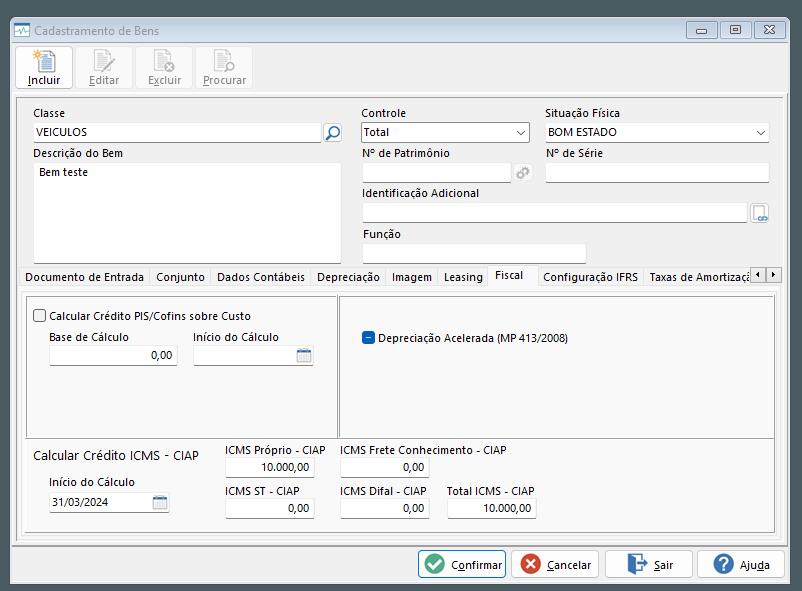The width and height of the screenshot is (802, 591).
Task: Enable Calcular Crédito PIS/Cofins sobre Custo
Action: point(39,316)
